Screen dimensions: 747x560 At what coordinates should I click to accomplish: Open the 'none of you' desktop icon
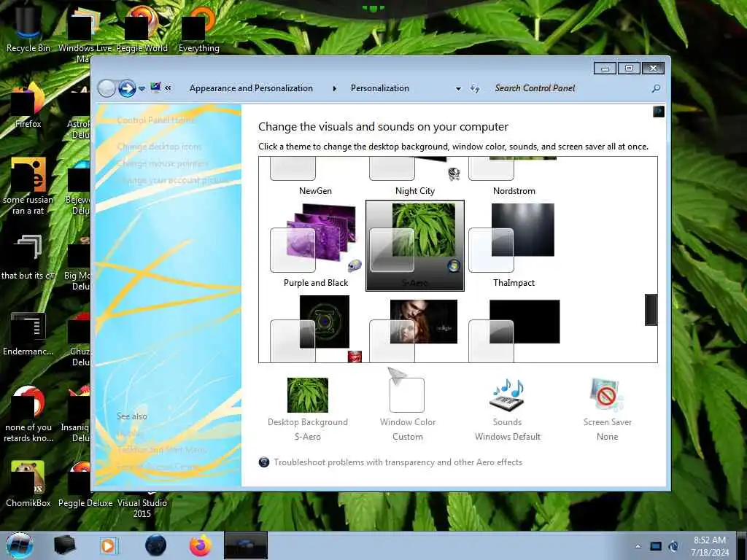[x=28, y=414]
